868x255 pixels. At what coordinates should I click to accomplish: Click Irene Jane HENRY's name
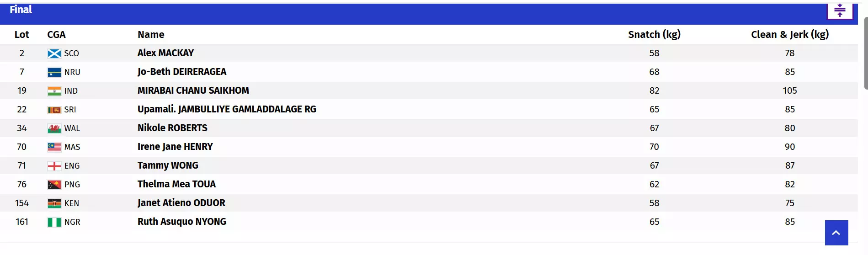(x=175, y=147)
